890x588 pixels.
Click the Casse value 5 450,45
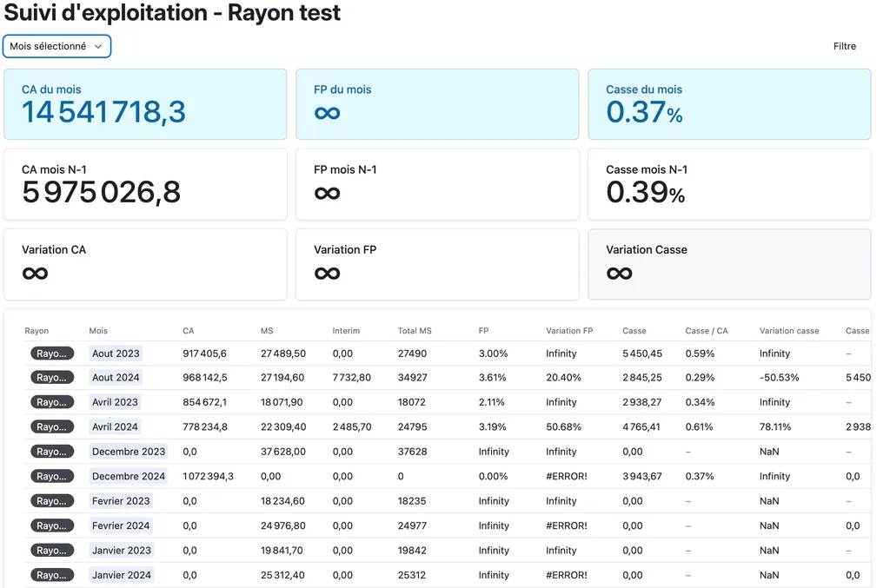[642, 353]
